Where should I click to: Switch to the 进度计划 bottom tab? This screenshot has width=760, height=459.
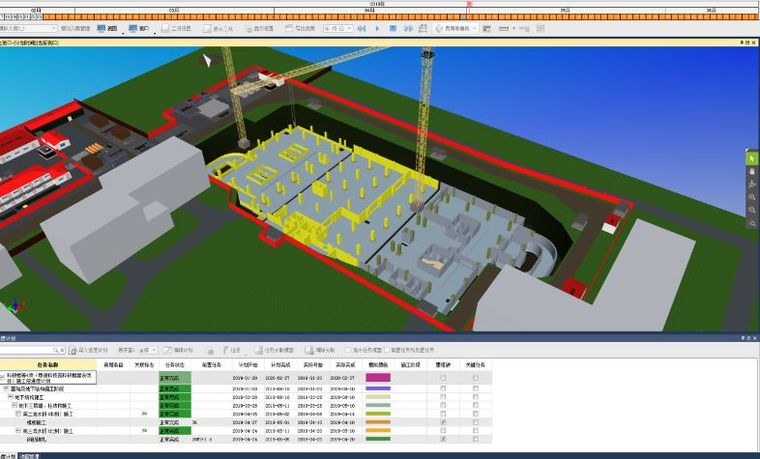point(8,456)
